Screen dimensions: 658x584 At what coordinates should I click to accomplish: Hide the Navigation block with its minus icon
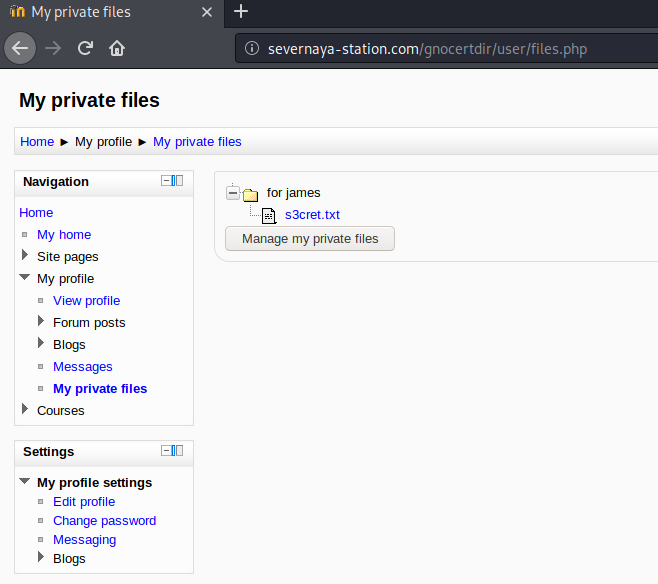tap(166, 181)
